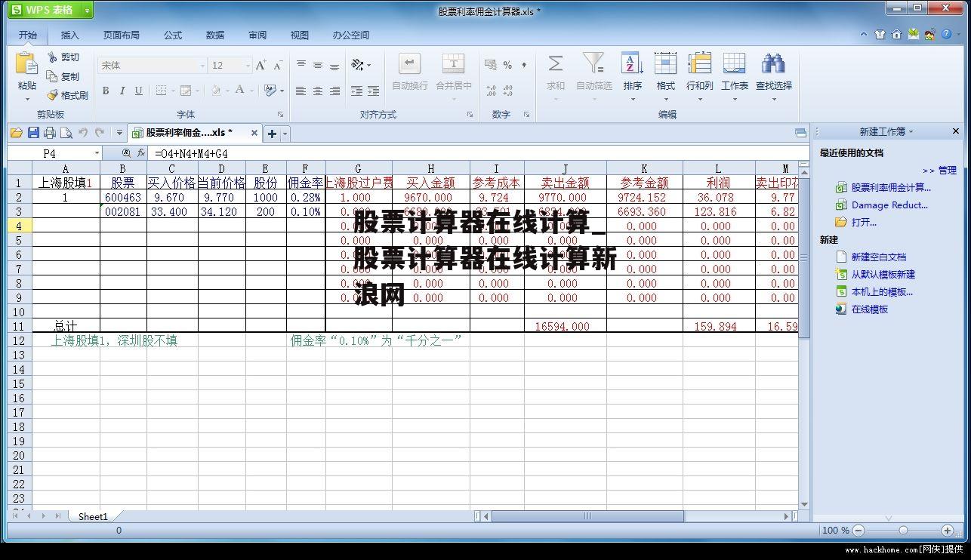Toggle Italic formatting
The width and height of the screenshot is (971, 560).
coord(122,91)
